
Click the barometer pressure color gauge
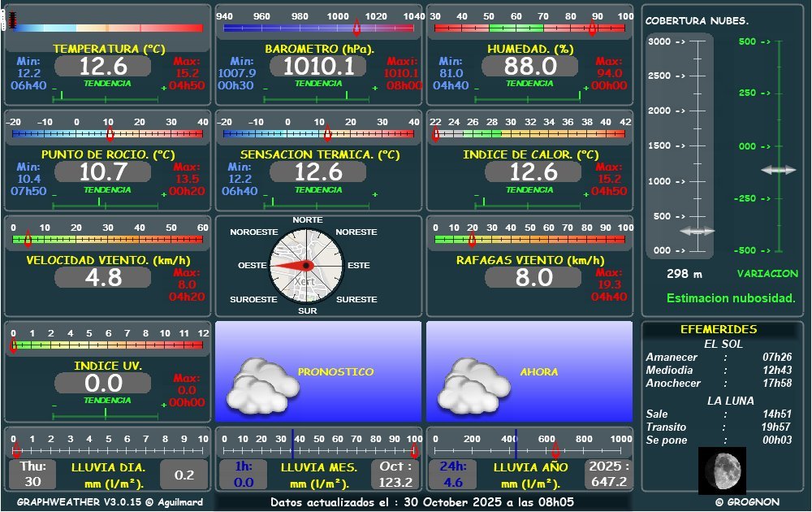click(318, 28)
